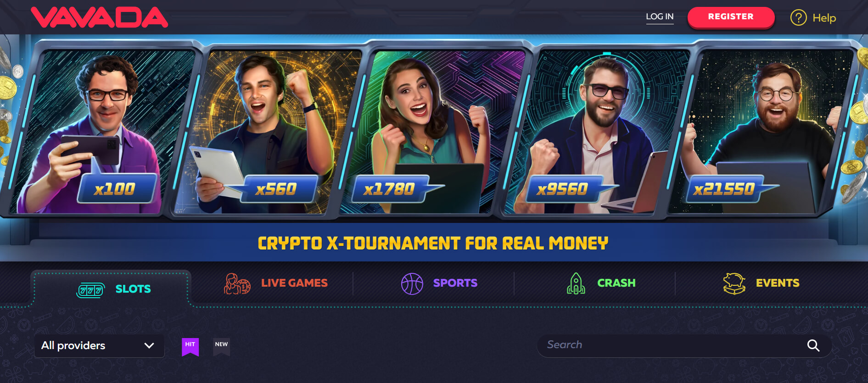Toggle the HIT games filter
The image size is (868, 383).
click(190, 347)
